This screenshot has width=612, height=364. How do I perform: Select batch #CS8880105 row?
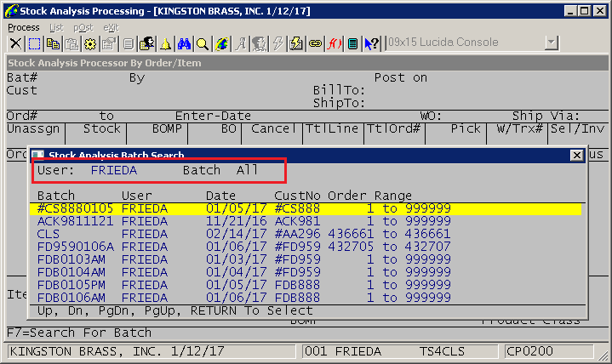[306, 208]
